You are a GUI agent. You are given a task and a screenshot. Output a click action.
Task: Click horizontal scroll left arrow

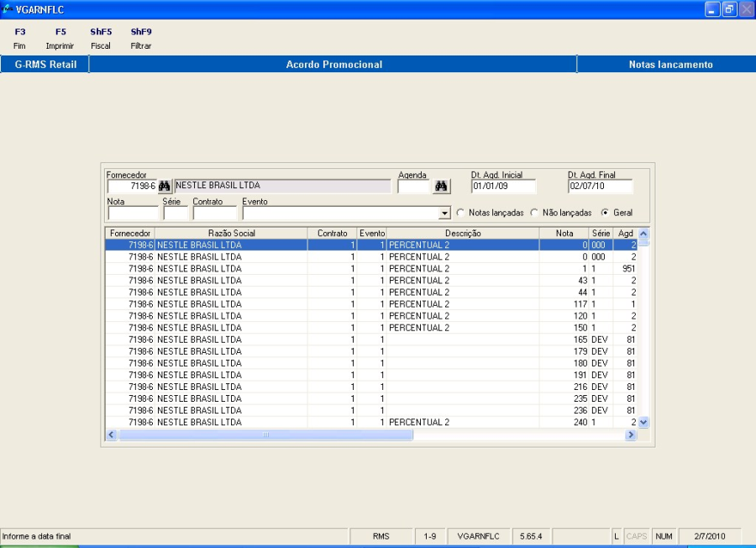click(x=112, y=435)
